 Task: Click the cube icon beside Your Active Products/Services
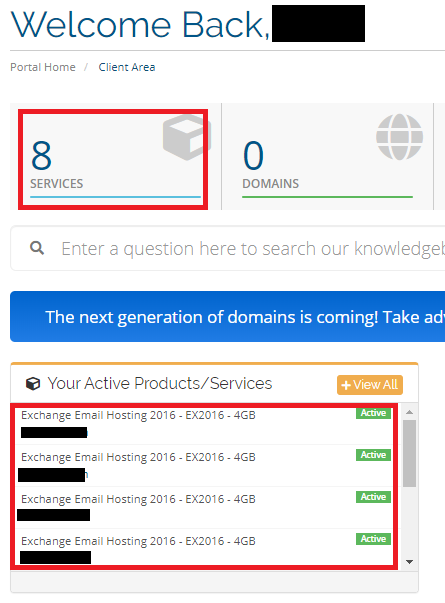pyautogui.click(x=33, y=383)
